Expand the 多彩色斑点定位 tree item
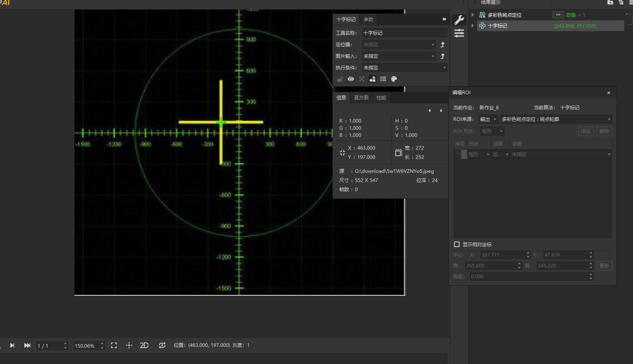Viewport: 633px width, 364px height. (x=473, y=15)
